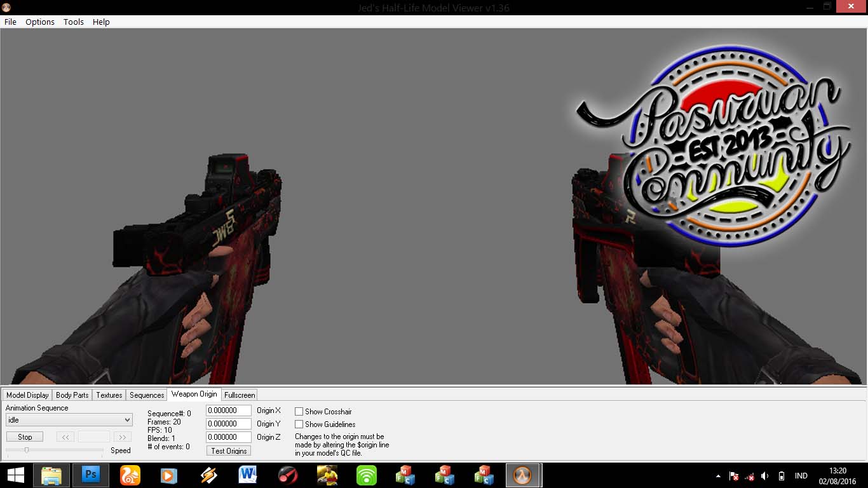
Task: Click the frame number field between arrows
Action: (x=94, y=437)
